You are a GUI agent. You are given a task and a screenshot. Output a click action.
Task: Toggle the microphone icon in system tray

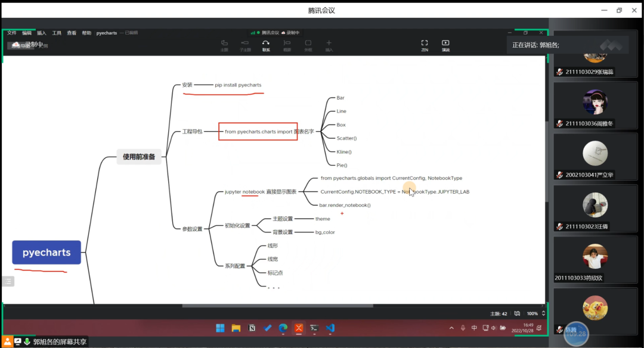pyautogui.click(x=463, y=328)
